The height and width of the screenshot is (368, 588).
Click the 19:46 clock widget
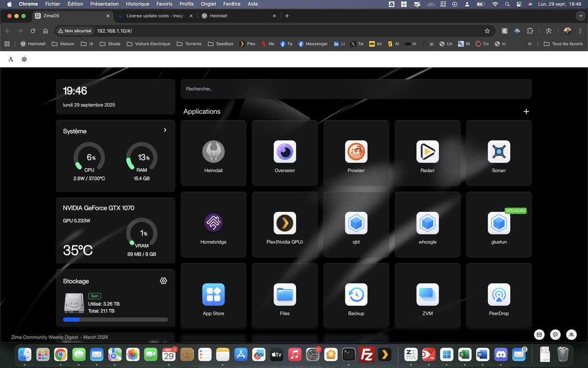(x=116, y=97)
